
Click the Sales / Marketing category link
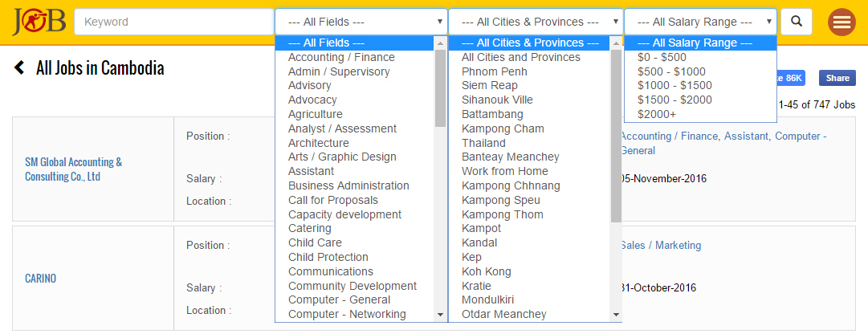(x=660, y=246)
